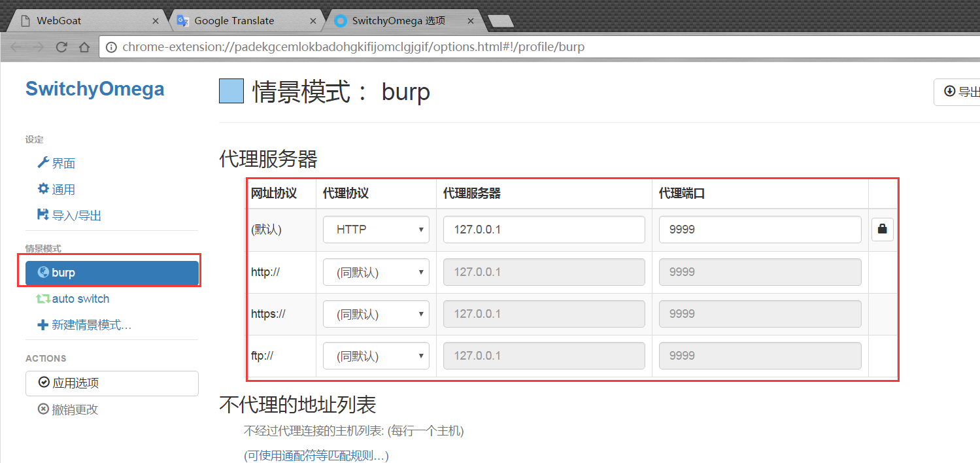Open the 界面 settings page
This screenshot has width=980, height=463.
tap(56, 163)
